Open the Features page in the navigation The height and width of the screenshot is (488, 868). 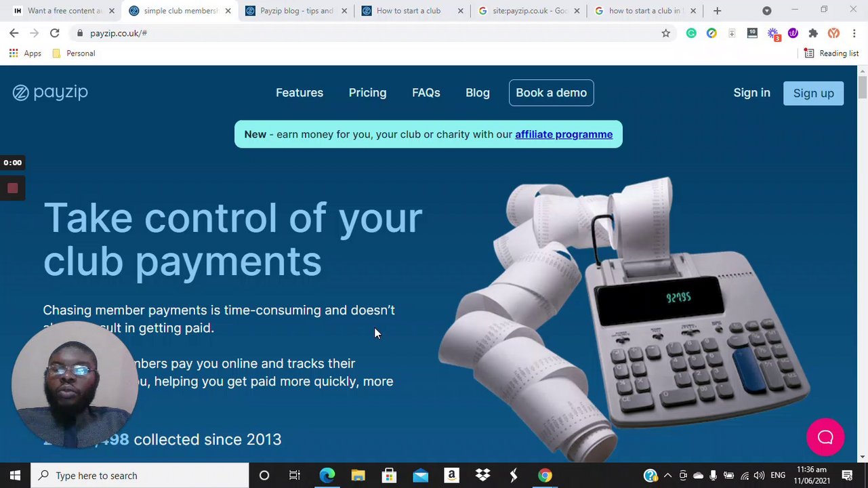coord(299,93)
